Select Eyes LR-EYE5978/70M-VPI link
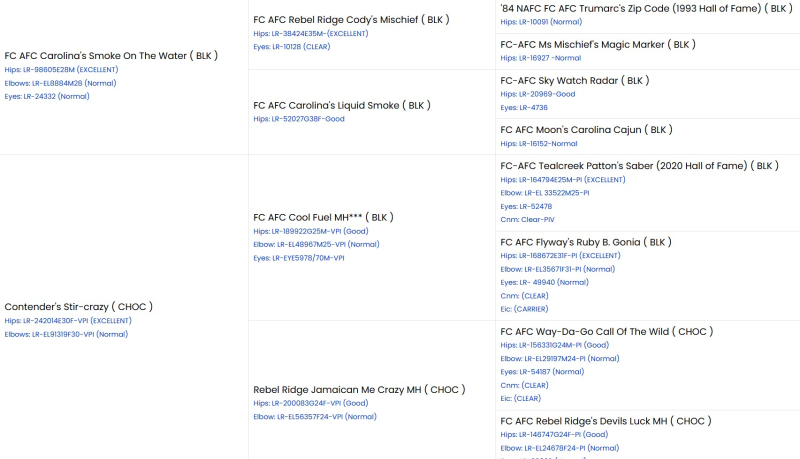Screen dimensions: 800x459 299,259
